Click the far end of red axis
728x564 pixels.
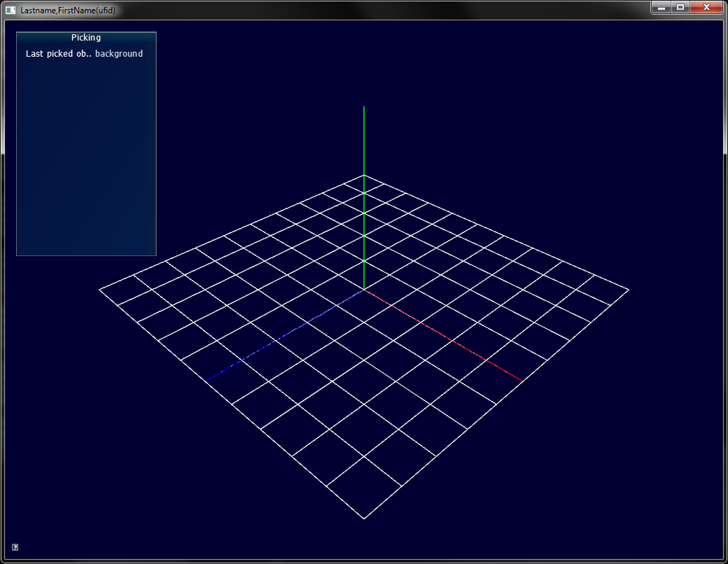tap(521, 380)
